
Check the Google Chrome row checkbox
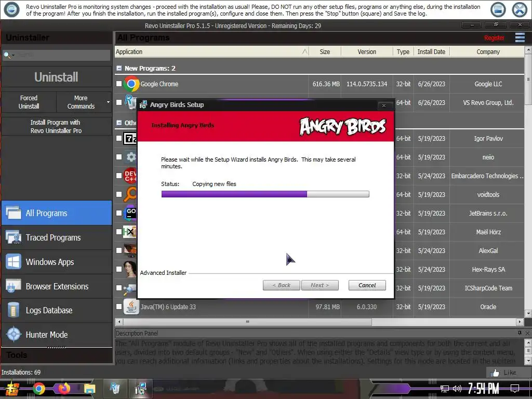[119, 84]
